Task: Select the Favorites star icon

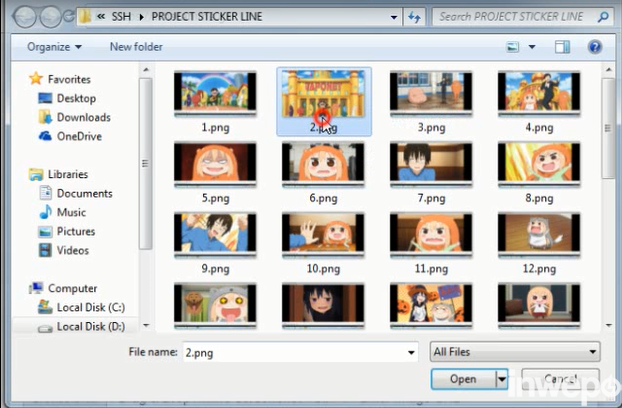Action: point(36,79)
